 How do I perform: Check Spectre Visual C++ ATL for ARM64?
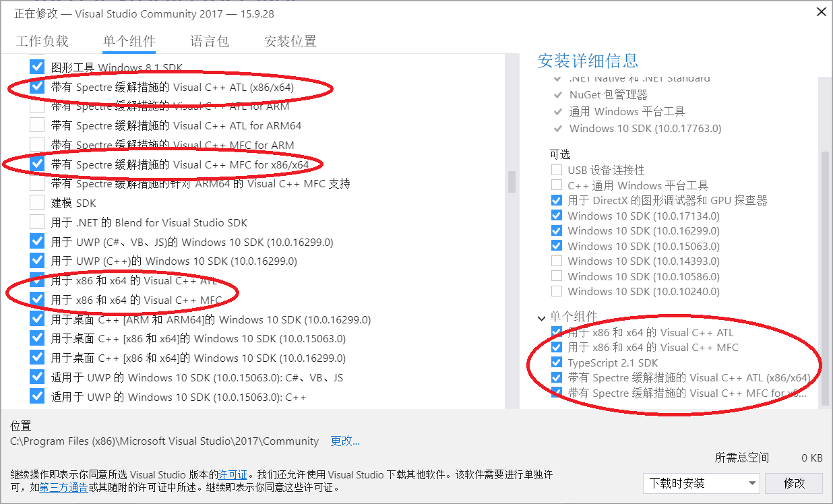pyautogui.click(x=37, y=125)
